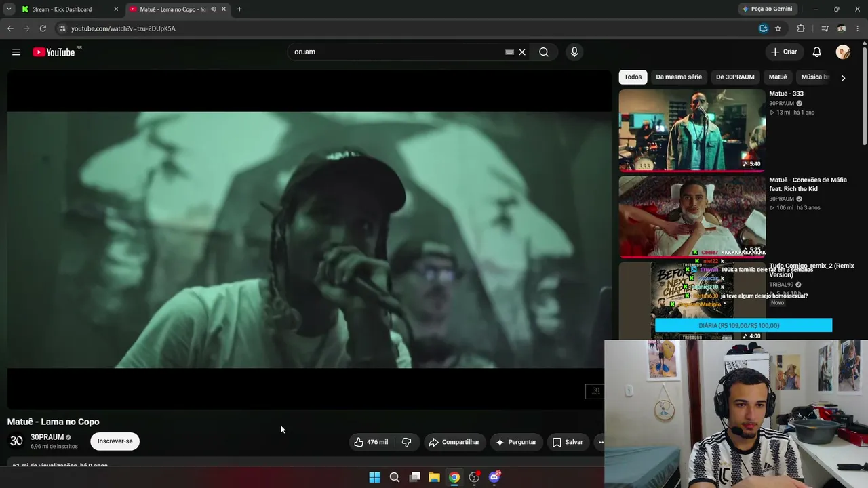Open Peça ao Gemini button
This screenshot has width=868, height=488.
click(x=767, y=9)
